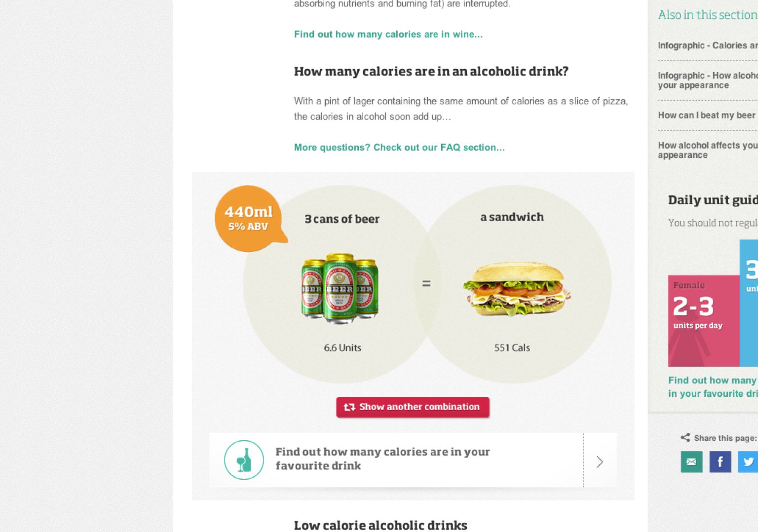This screenshot has width=758, height=532.
Task: Click the email share icon
Action: pyautogui.click(x=691, y=462)
